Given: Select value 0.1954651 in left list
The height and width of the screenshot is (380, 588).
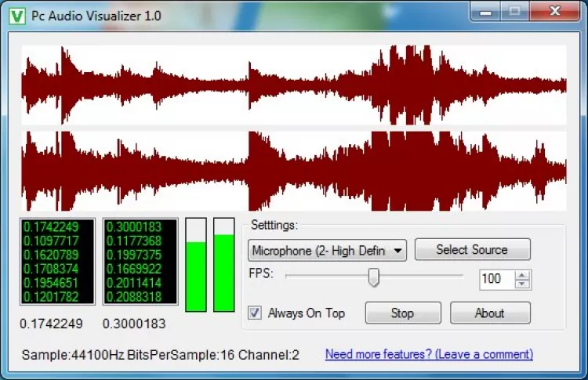Looking at the screenshot, I should click(x=51, y=283).
